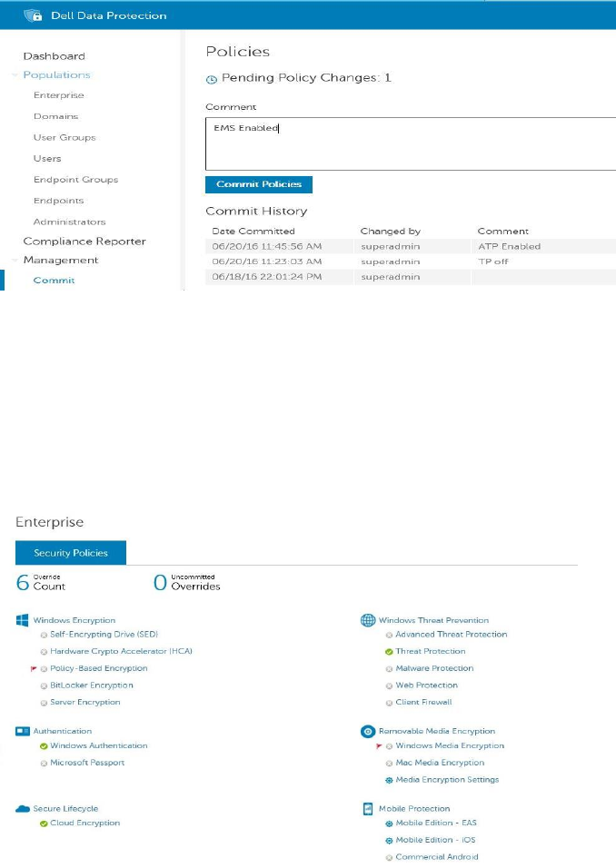Image resolution: width=616 pixels, height=868 pixels.
Task: Open Endpoint Groups in the sidebar
Action: tap(76, 180)
